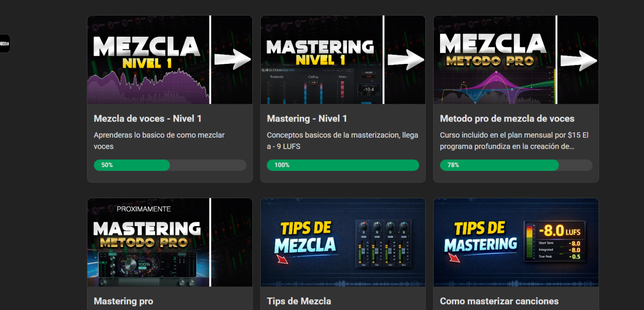This screenshot has height=310, width=644.
Task: Click the 50% progress bar
Action: click(170, 165)
